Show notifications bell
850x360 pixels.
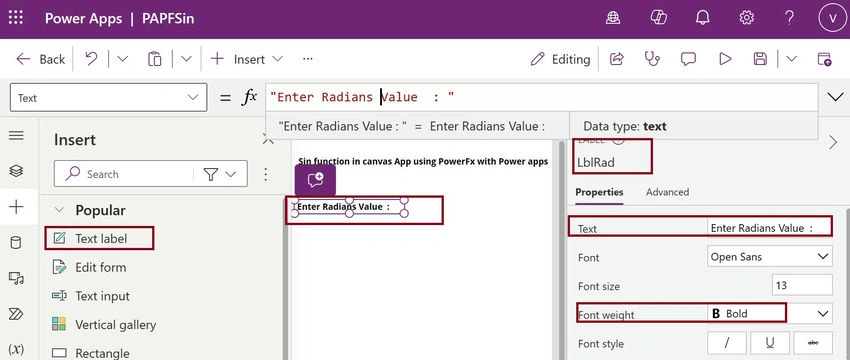point(703,18)
